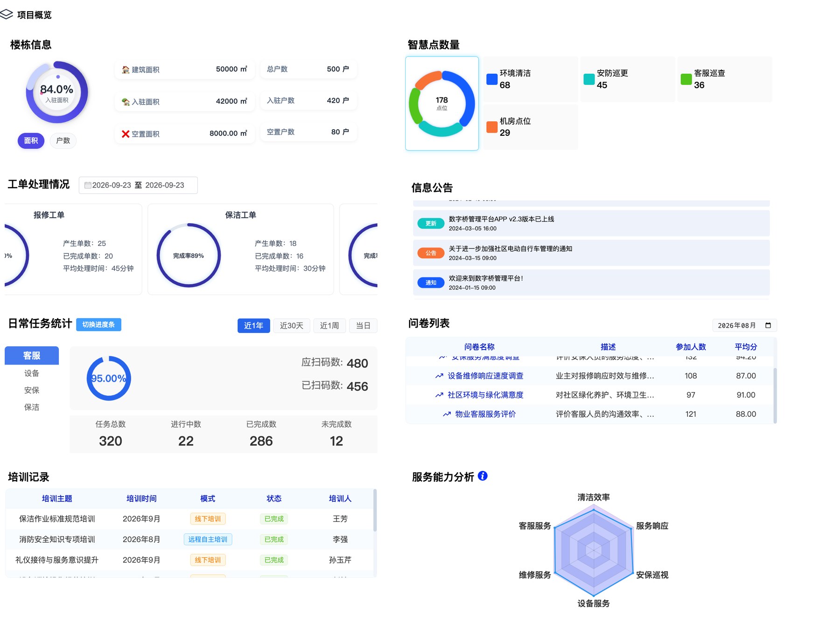
Task: Click the blue 环境清洁 legend swatch
Action: pos(492,79)
